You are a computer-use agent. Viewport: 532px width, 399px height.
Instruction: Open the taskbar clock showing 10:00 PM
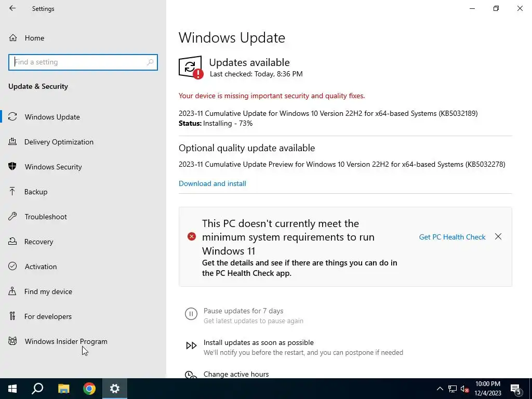487,389
